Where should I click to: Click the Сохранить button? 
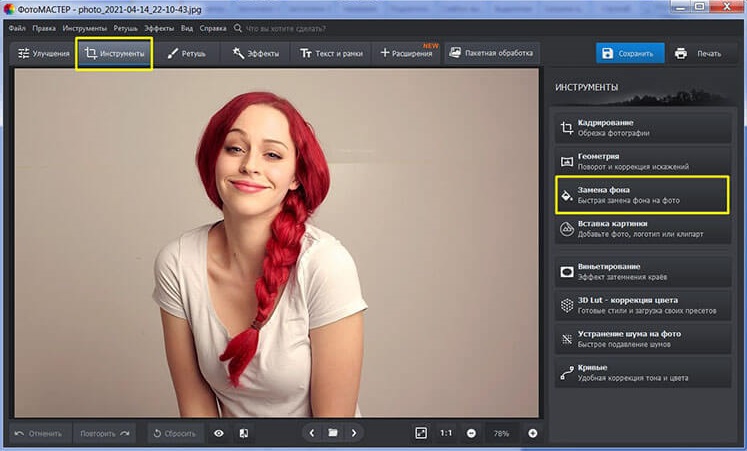click(630, 53)
